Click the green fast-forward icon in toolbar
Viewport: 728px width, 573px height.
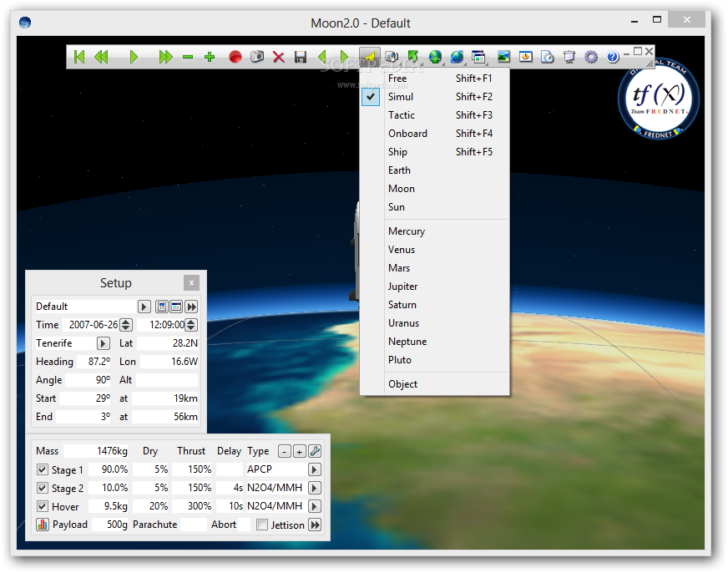(x=165, y=57)
